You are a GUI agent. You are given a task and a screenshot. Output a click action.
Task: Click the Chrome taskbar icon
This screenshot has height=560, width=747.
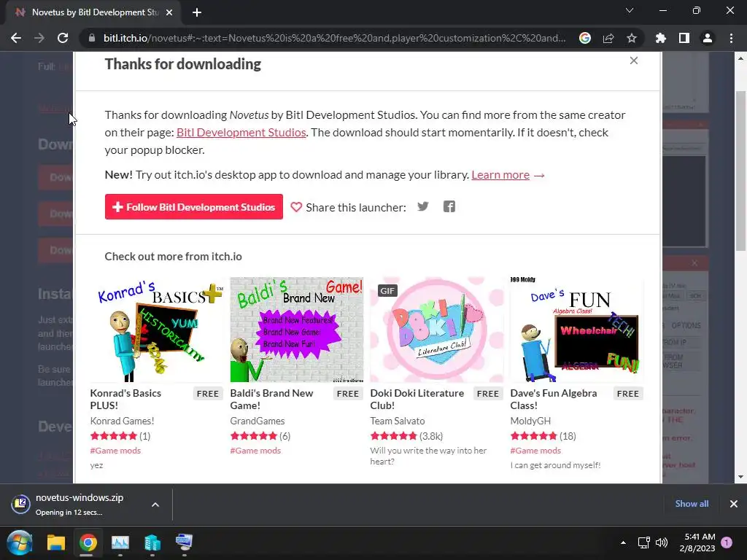(88, 542)
